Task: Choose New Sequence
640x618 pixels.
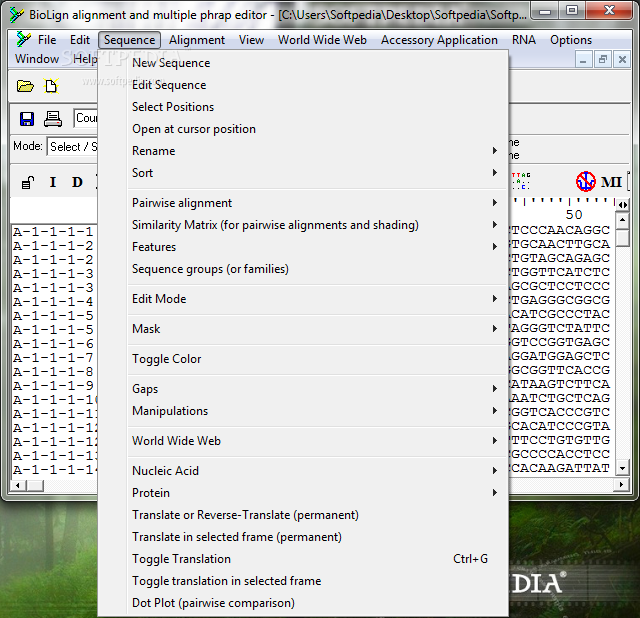Action: click(317, 63)
